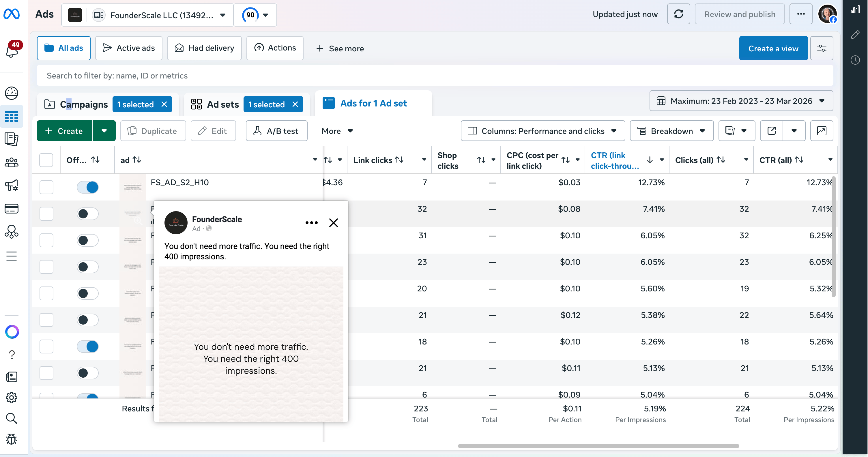
Task: Open the top bar three-dot options
Action: click(x=801, y=14)
